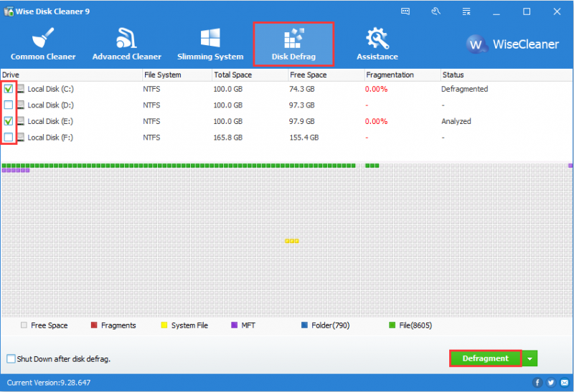Click the 97.3 GB free space value

click(302, 105)
